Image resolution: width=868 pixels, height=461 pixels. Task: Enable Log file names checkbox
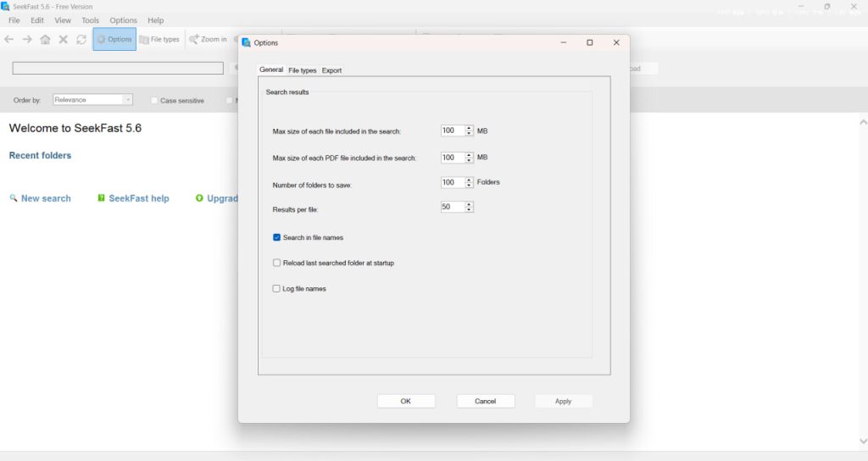click(x=276, y=288)
